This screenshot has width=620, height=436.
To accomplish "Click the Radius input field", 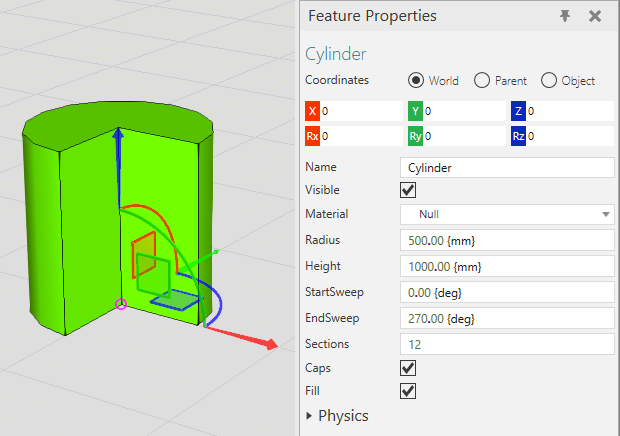I will [506, 240].
